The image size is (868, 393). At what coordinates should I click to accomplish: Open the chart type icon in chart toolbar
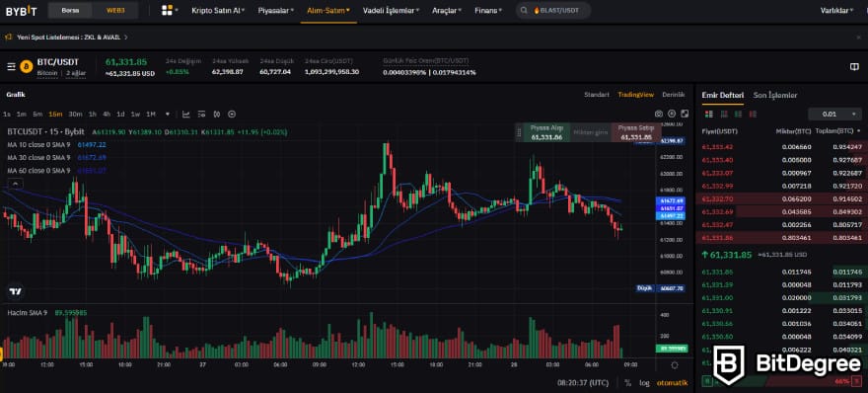186,115
